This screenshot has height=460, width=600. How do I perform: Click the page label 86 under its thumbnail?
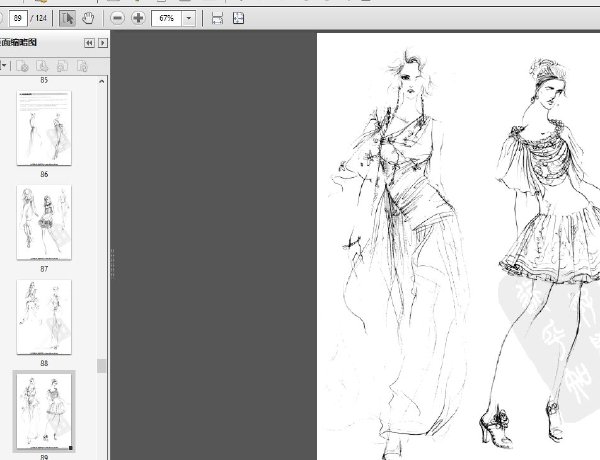coord(44,175)
